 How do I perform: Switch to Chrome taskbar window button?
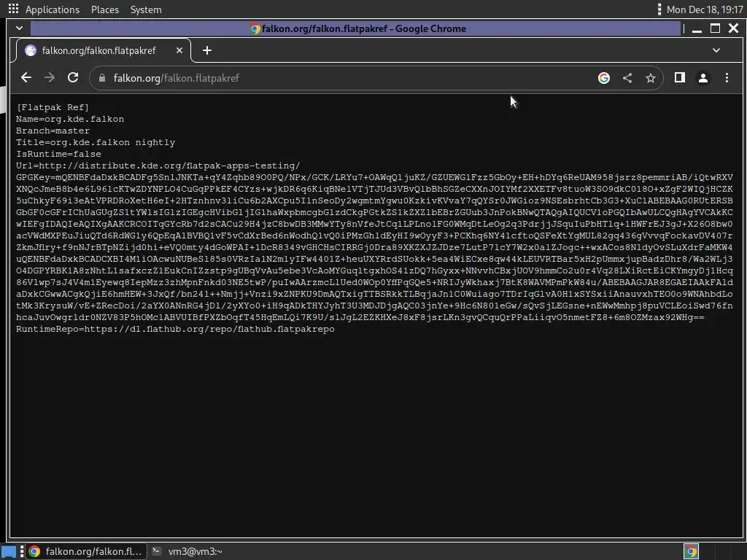[x=86, y=551]
